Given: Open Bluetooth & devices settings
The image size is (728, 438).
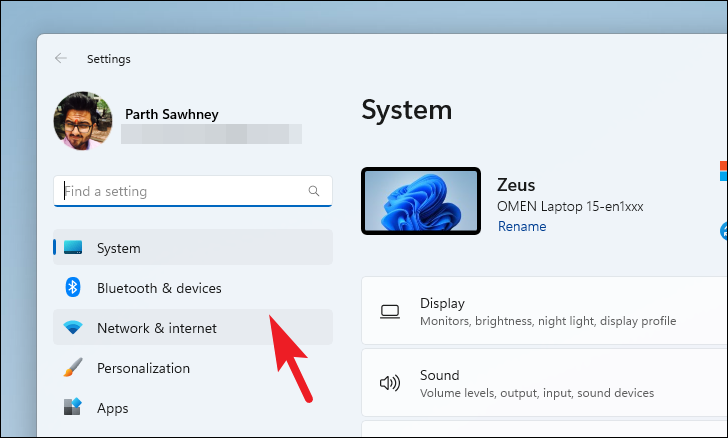Looking at the screenshot, I should pos(193,288).
